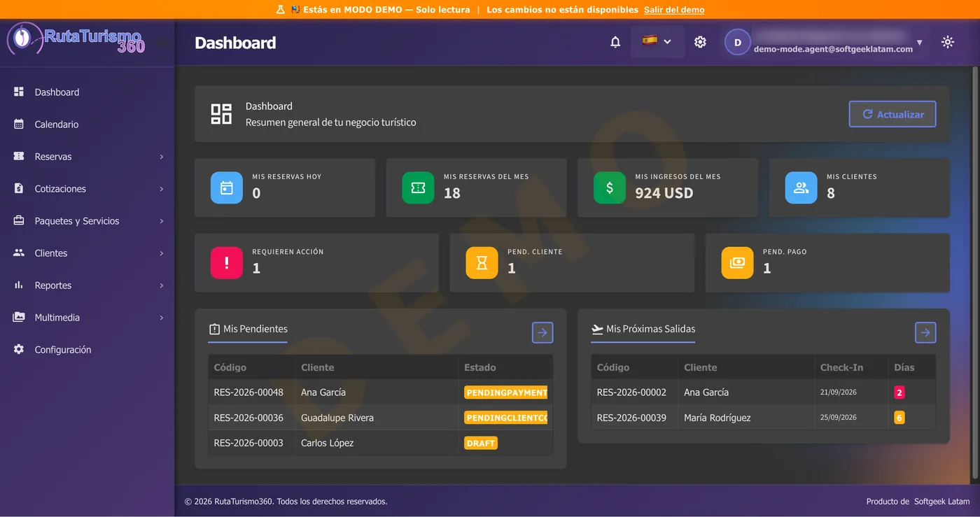Screen dimensions: 980x517
Task: Open the language flag dropdown
Action: point(657,41)
